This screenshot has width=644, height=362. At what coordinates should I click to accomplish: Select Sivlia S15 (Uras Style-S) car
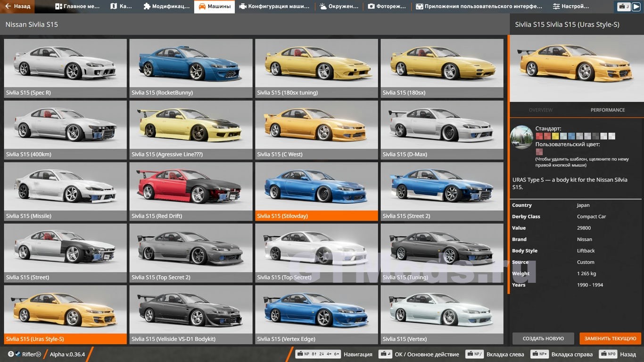[x=66, y=314]
